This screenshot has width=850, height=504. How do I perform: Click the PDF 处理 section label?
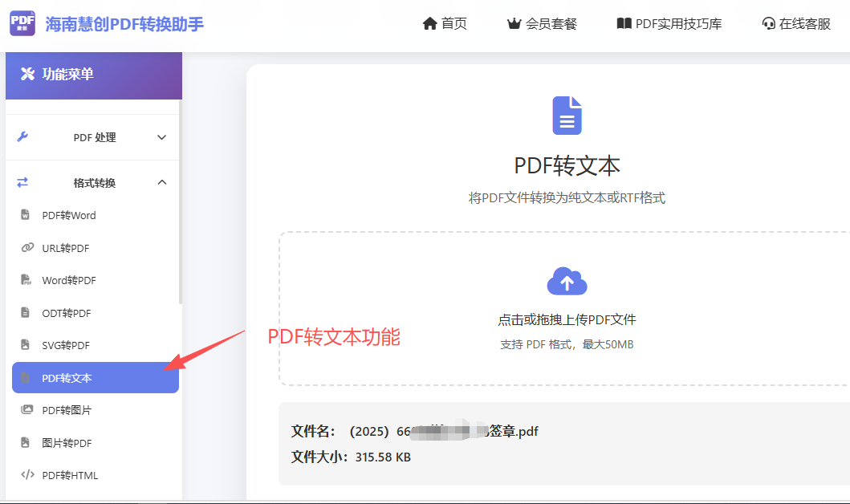pyautogui.click(x=95, y=138)
